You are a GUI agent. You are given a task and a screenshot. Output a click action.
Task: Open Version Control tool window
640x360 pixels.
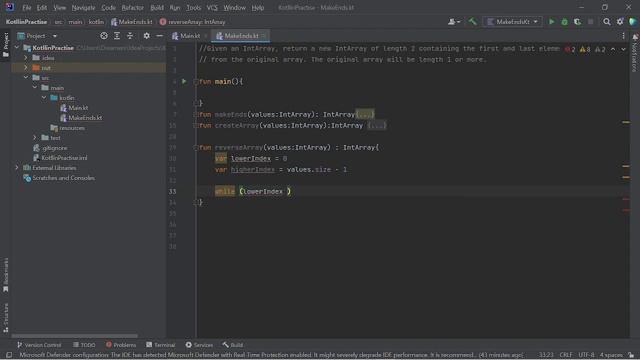(x=39, y=345)
